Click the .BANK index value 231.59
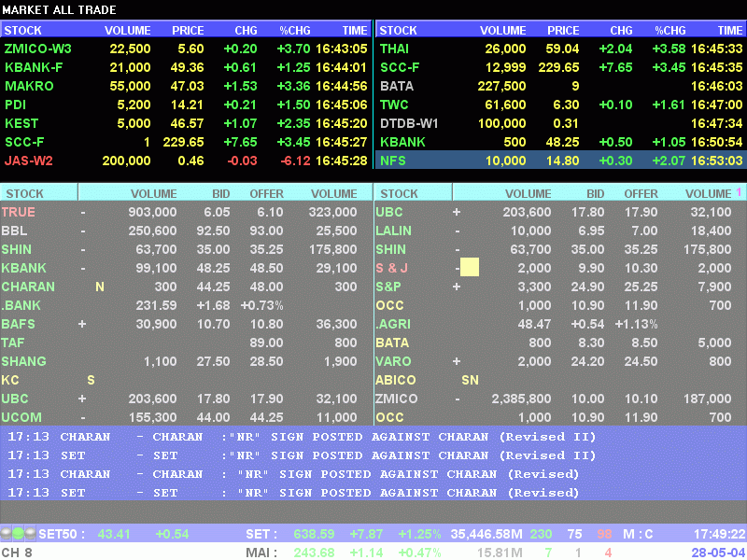The height and width of the screenshot is (560, 747). (x=156, y=305)
